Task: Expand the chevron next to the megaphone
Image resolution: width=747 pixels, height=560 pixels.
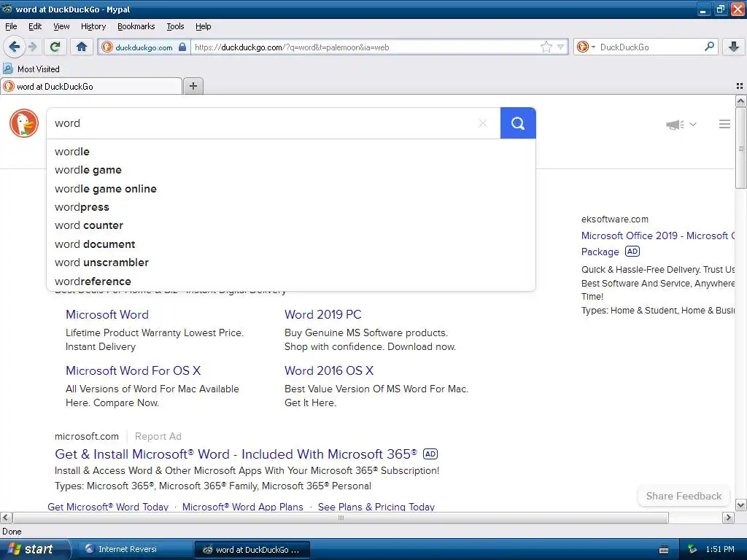Action: 693,124
